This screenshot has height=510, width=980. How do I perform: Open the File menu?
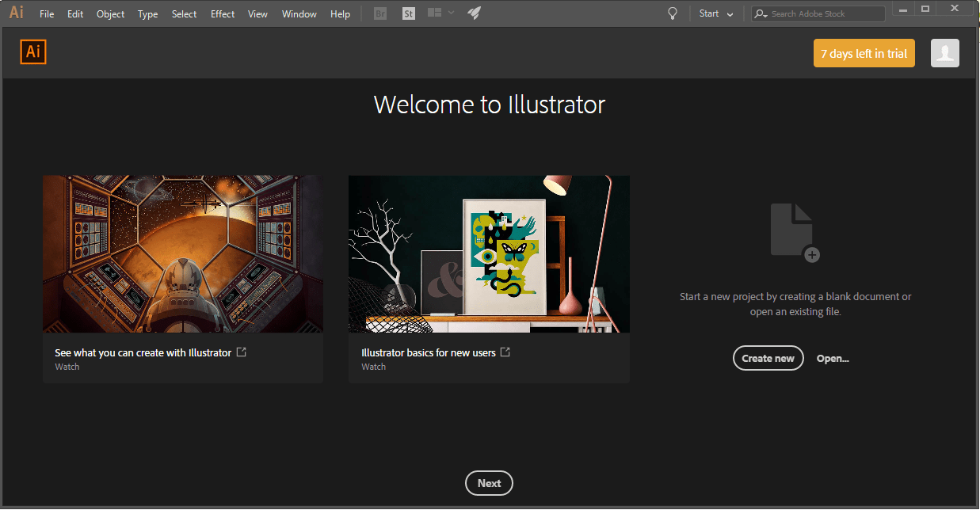[47, 14]
